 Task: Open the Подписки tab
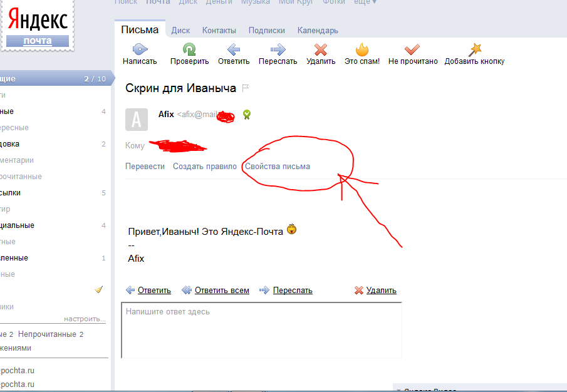pyautogui.click(x=267, y=30)
